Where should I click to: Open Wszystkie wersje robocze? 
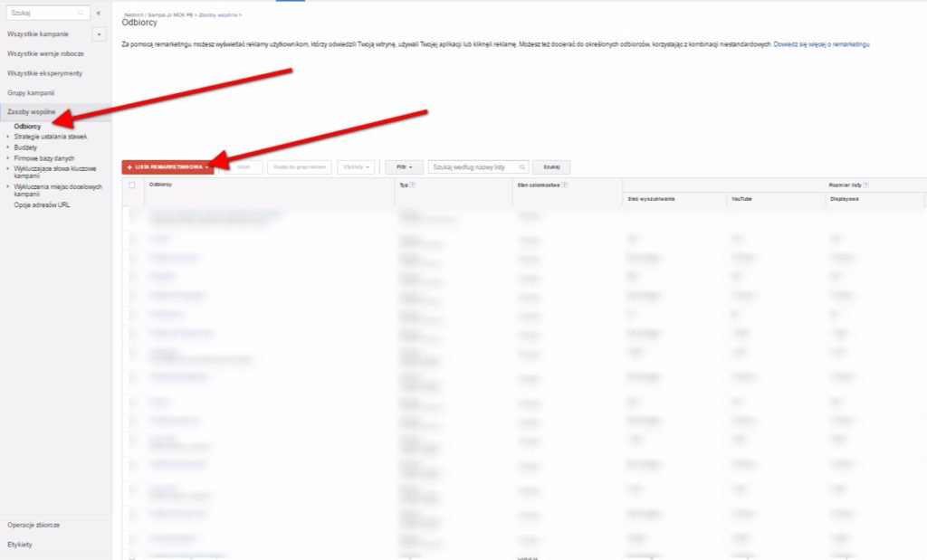[x=45, y=53]
